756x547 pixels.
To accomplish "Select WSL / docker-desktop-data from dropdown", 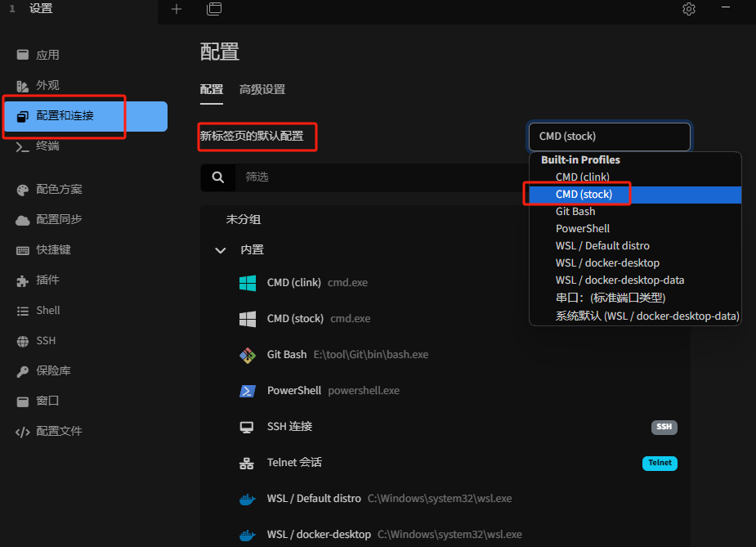I will coord(620,280).
